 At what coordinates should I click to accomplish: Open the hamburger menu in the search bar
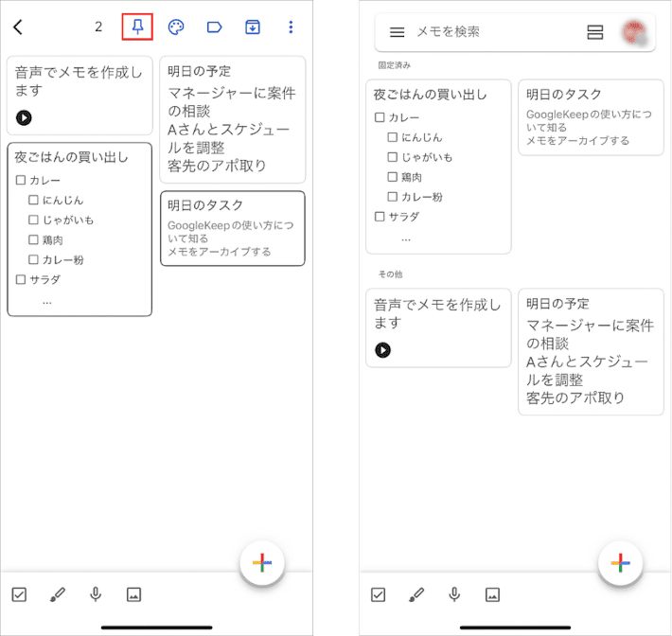(x=398, y=32)
